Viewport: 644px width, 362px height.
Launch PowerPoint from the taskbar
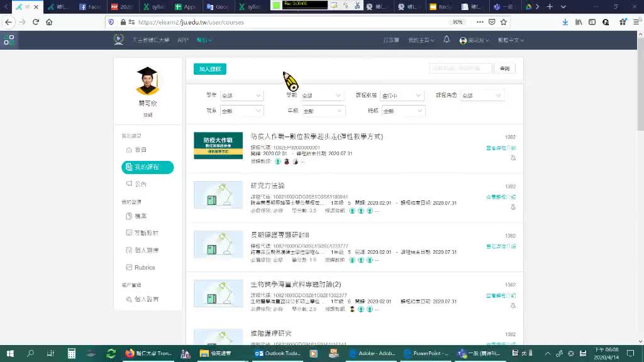(427, 353)
